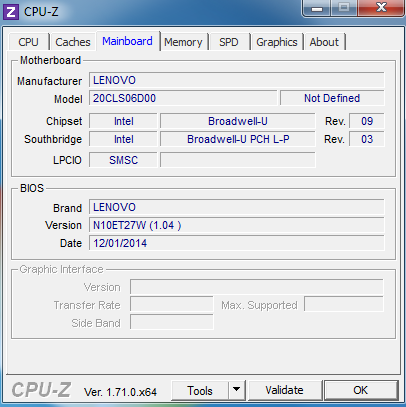Open the Tools dropdown arrow
The image size is (406, 407).
coord(237,390)
